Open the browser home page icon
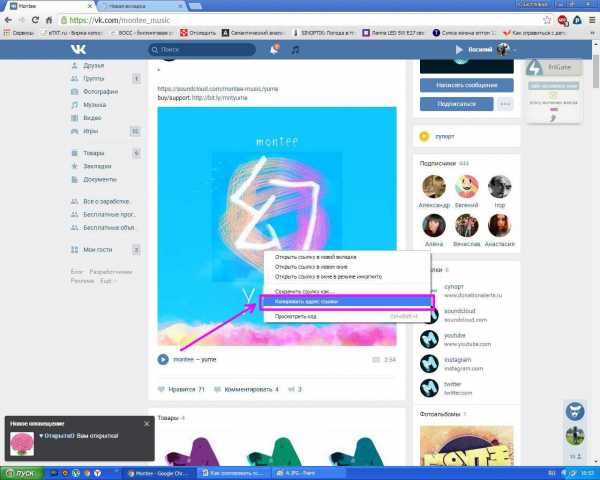Image resolution: width=600 pixels, height=480 pixels. tap(49, 20)
